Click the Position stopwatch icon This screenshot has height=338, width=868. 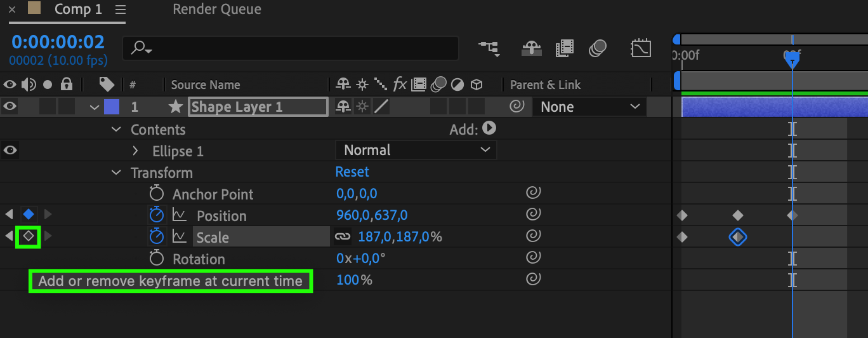156,215
